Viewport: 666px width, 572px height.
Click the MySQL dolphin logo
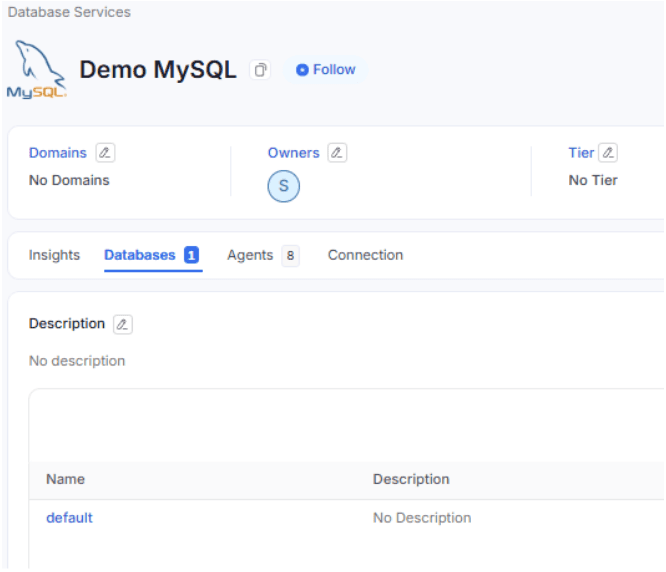pos(37,71)
